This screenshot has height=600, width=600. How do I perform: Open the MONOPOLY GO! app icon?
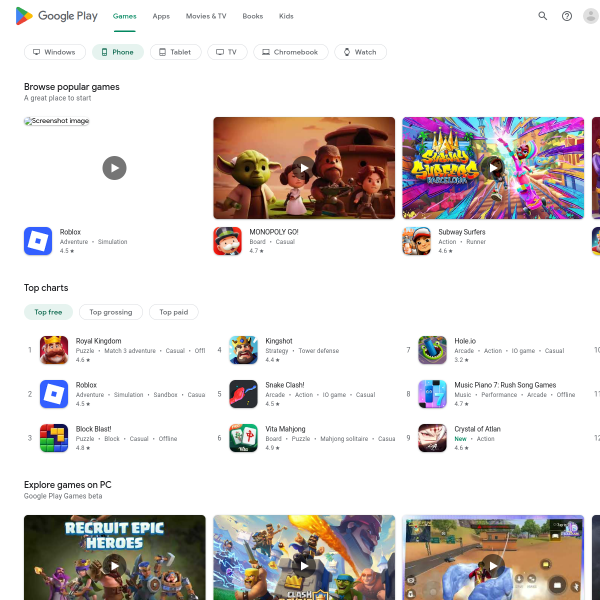(227, 241)
